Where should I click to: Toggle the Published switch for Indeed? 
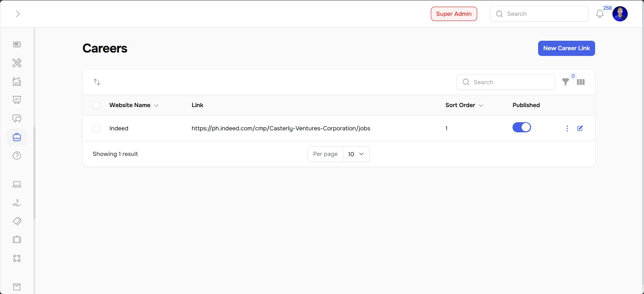pyautogui.click(x=521, y=127)
